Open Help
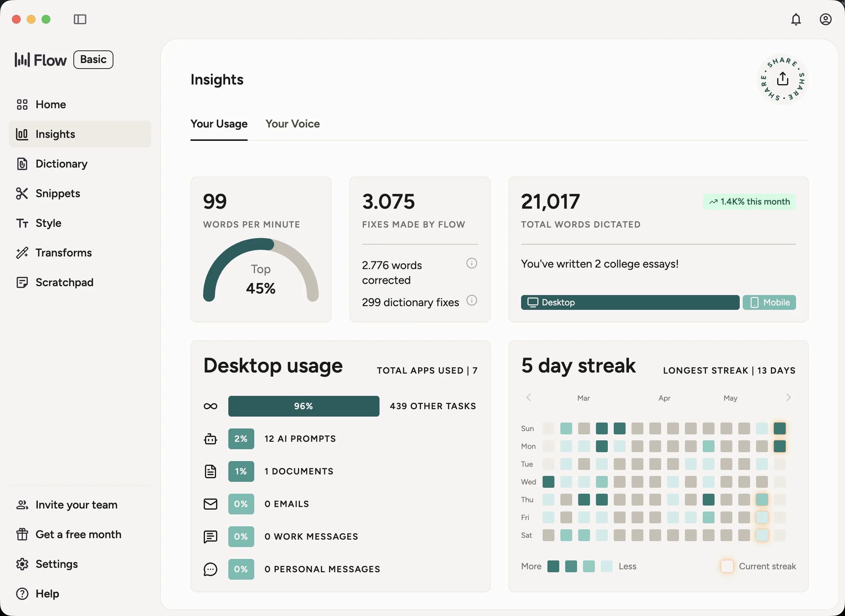 pos(80,594)
